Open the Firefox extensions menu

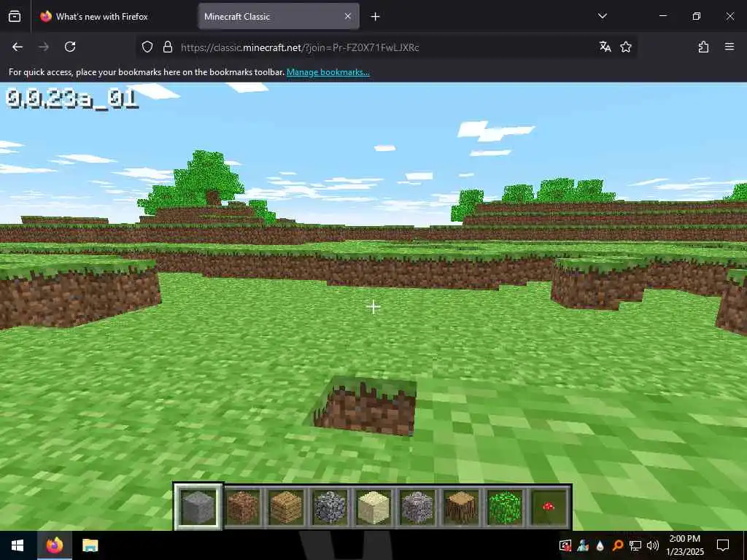click(x=703, y=47)
